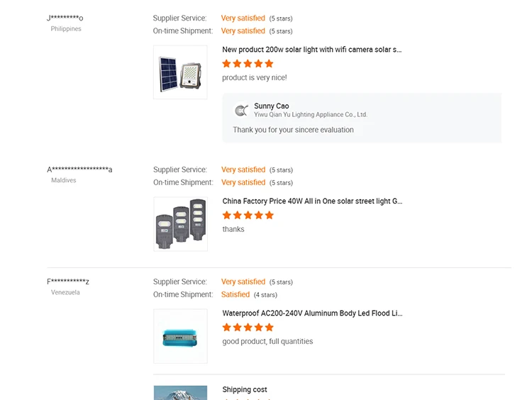Click reviewer F***********z from Venezuela
532x400 pixels.
click(x=68, y=282)
